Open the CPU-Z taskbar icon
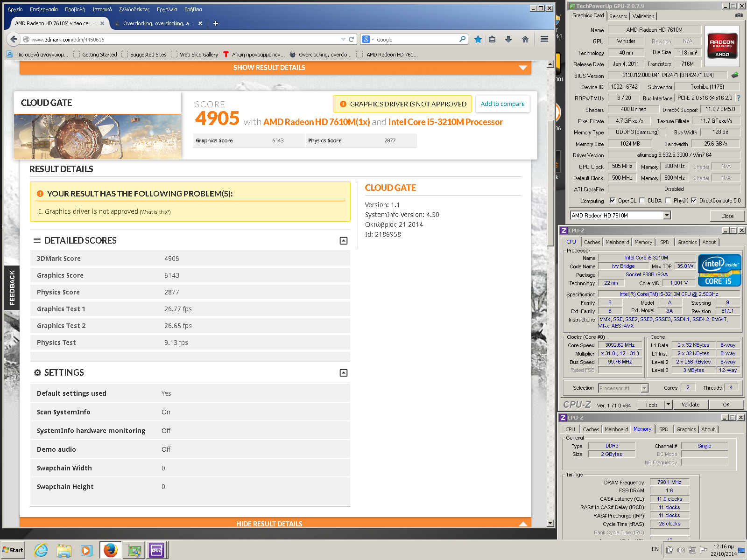The width and height of the screenshot is (747, 560). tap(156, 550)
